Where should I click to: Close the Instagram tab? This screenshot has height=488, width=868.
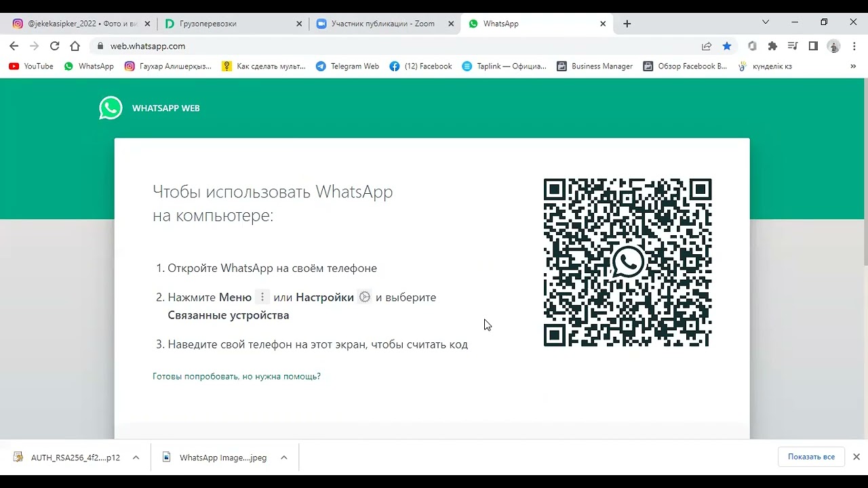click(x=148, y=24)
